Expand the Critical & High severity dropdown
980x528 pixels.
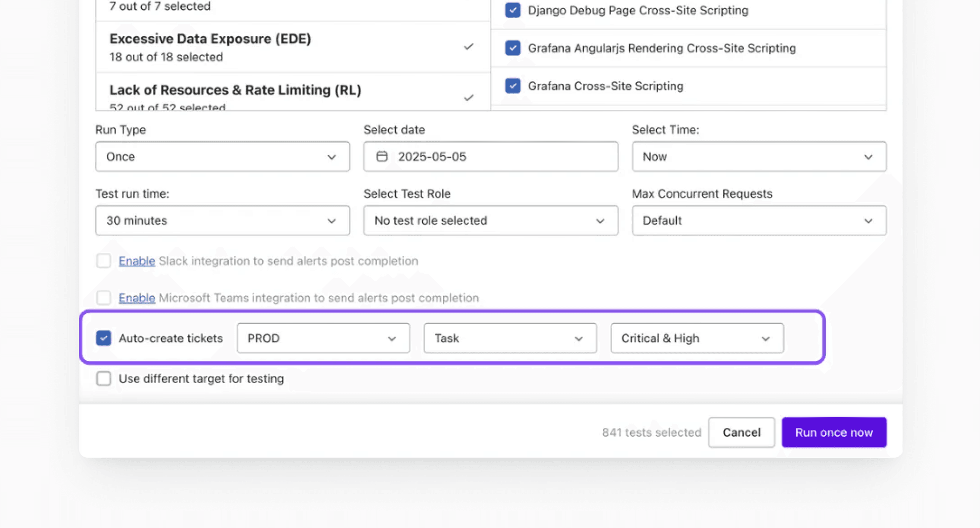(x=697, y=338)
